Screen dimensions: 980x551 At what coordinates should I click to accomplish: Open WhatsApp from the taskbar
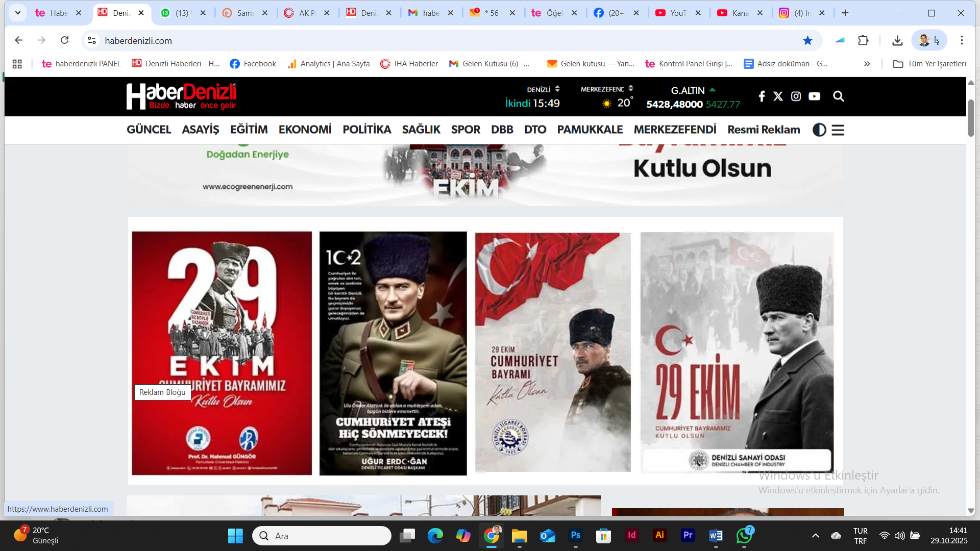coord(744,536)
